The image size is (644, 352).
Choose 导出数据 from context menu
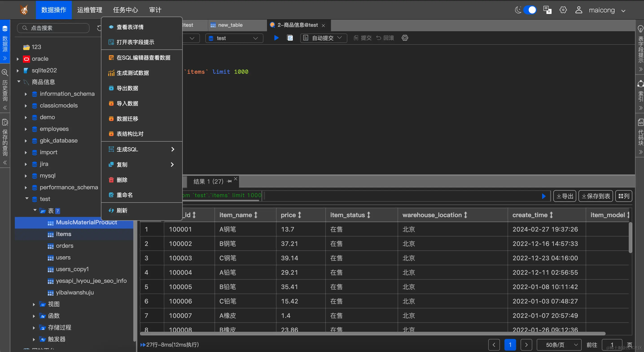pos(127,88)
